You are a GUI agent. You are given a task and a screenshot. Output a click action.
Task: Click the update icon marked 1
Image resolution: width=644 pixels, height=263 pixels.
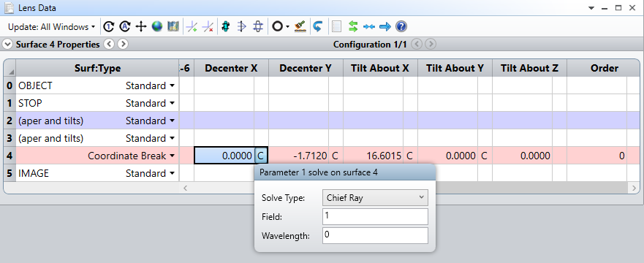[x=108, y=27]
